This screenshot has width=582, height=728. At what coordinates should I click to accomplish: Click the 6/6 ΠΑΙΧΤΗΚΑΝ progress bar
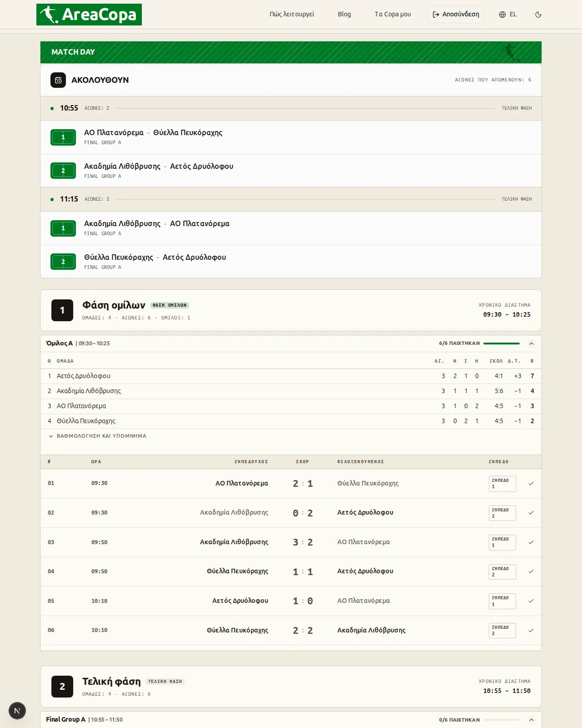click(x=502, y=344)
